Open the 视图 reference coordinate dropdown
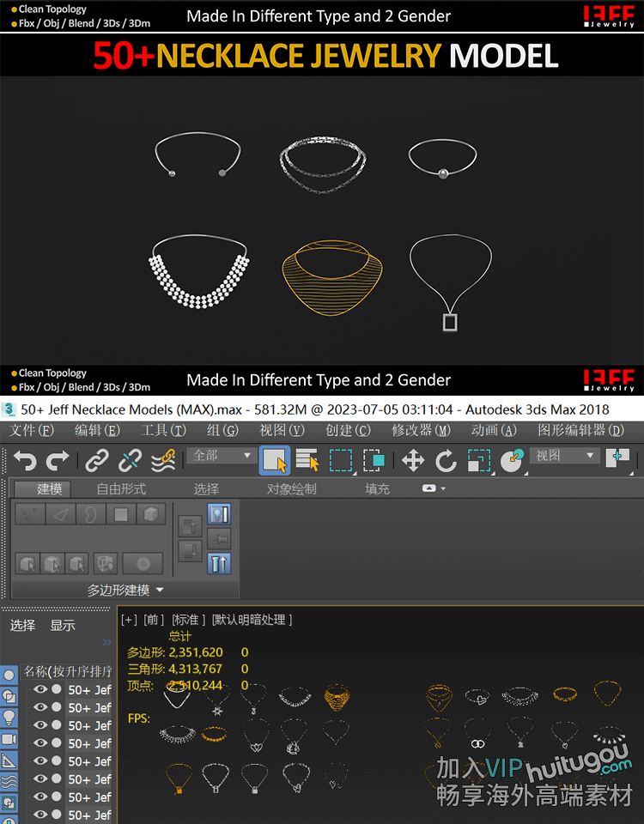Image resolution: width=644 pixels, height=824 pixels. (565, 455)
